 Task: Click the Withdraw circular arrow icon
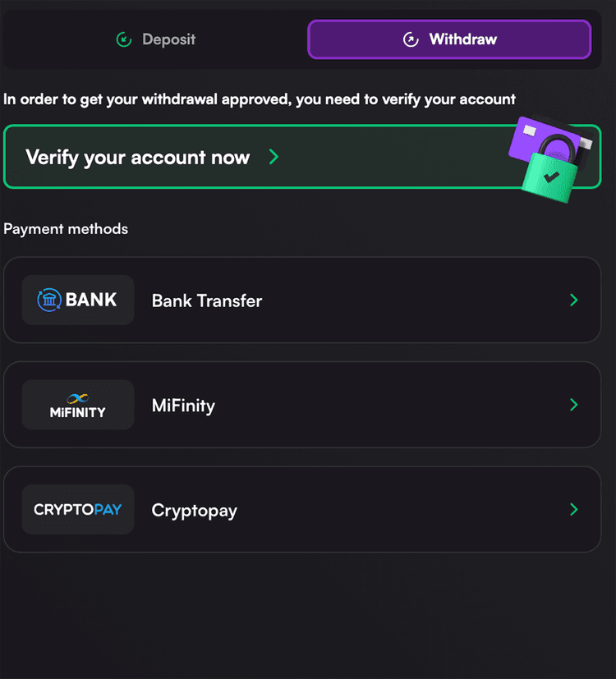411,39
